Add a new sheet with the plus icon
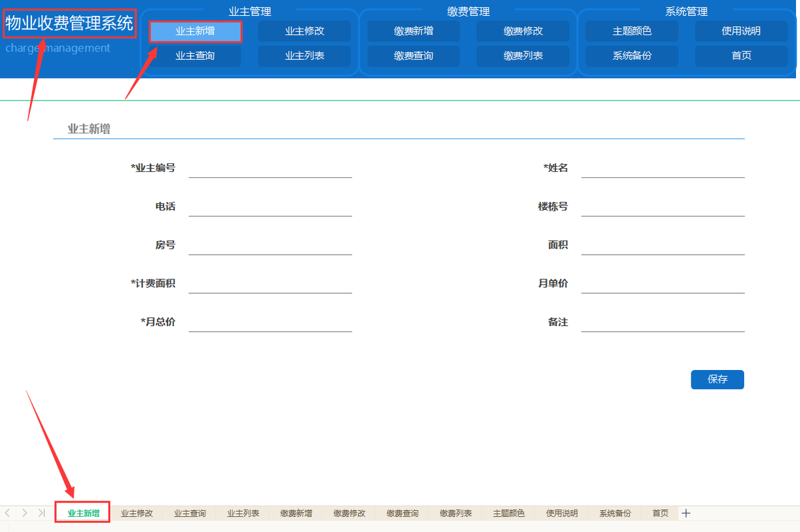The image size is (800, 532). [x=686, y=513]
